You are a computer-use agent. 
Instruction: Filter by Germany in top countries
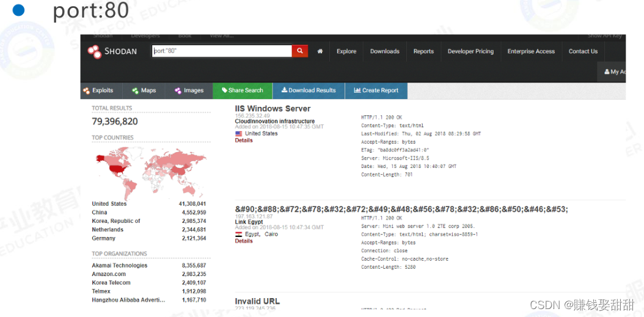pos(103,238)
